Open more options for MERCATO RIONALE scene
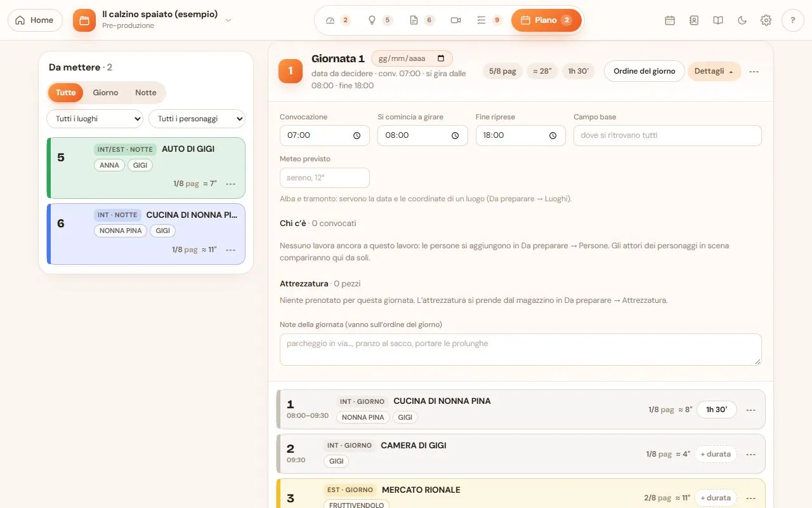 click(751, 498)
